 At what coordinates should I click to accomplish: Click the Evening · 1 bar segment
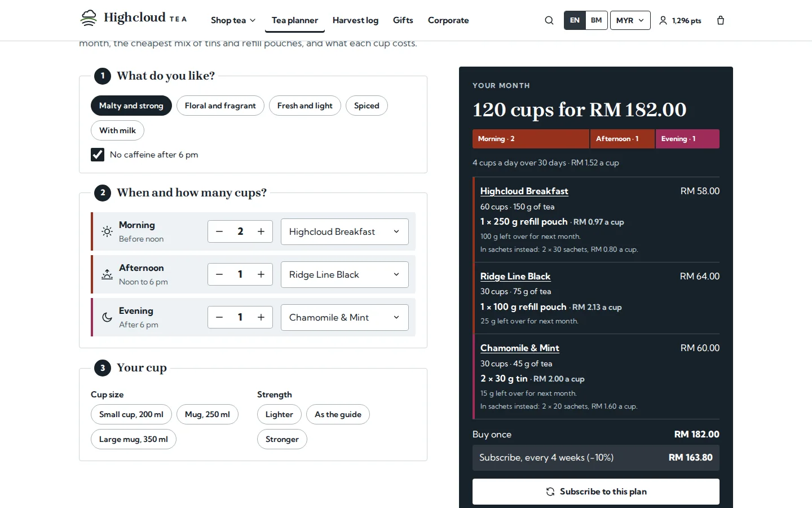point(687,139)
